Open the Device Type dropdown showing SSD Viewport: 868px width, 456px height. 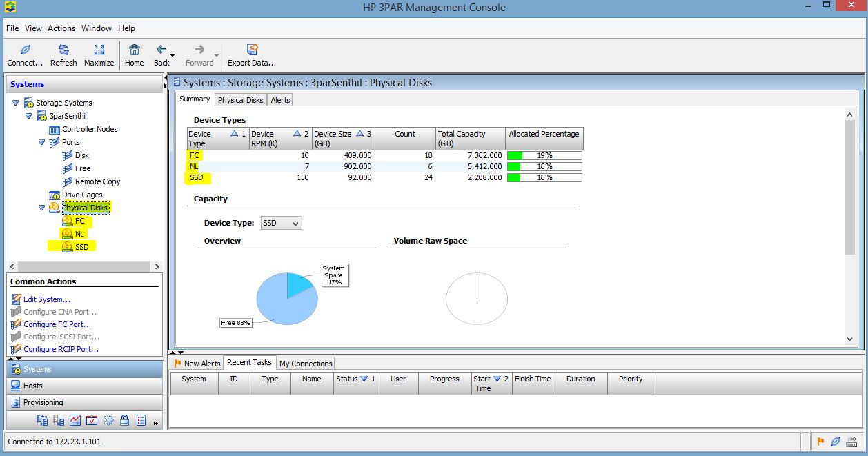pyautogui.click(x=280, y=223)
